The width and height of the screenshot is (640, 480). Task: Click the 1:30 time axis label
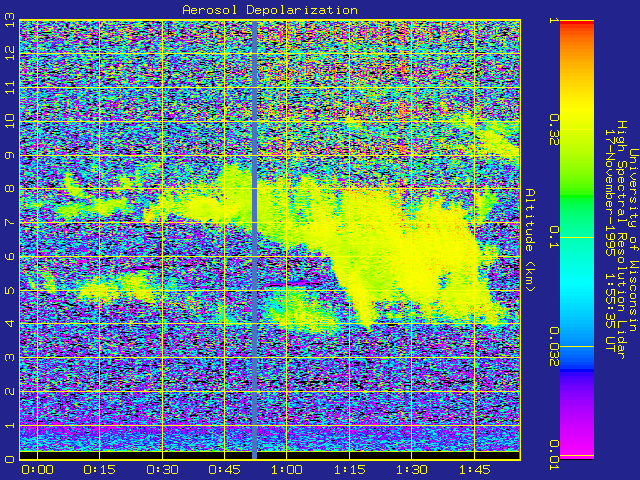point(412,470)
